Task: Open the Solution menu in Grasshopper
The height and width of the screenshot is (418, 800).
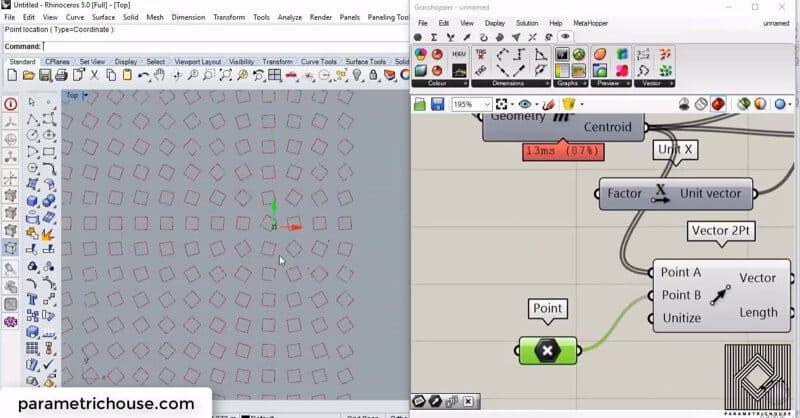Action: pos(527,23)
